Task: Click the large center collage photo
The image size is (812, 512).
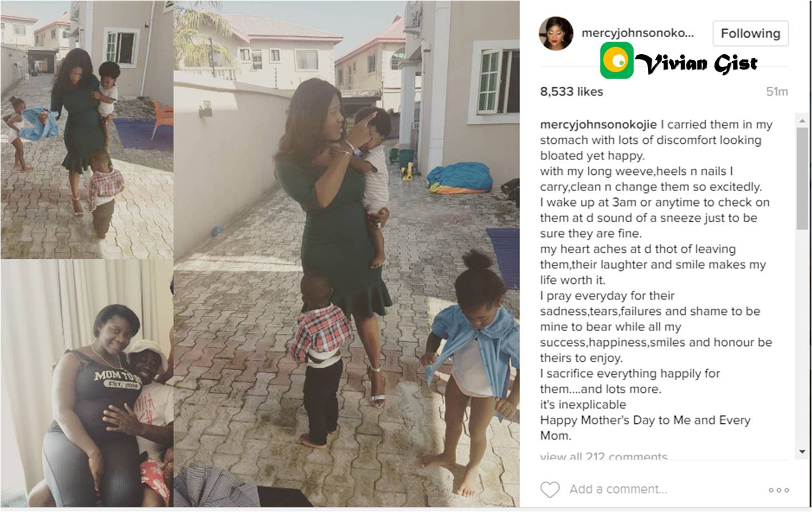Action: pyautogui.click(x=346, y=254)
